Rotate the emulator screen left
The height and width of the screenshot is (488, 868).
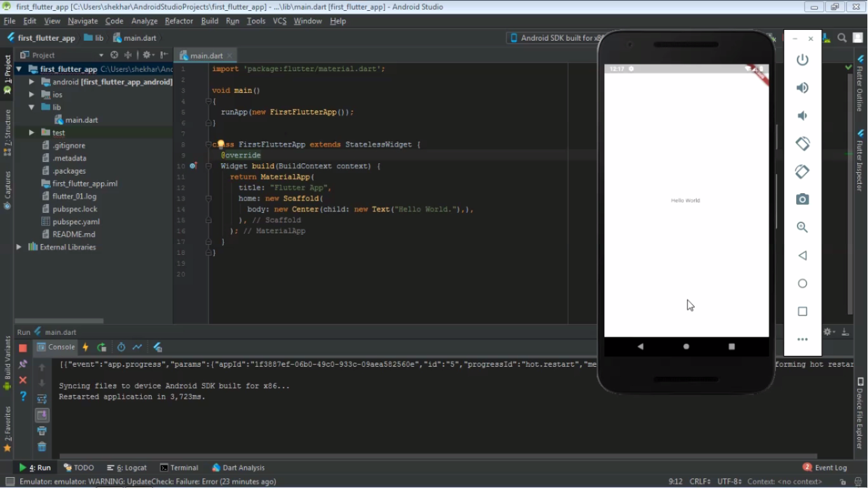803,144
